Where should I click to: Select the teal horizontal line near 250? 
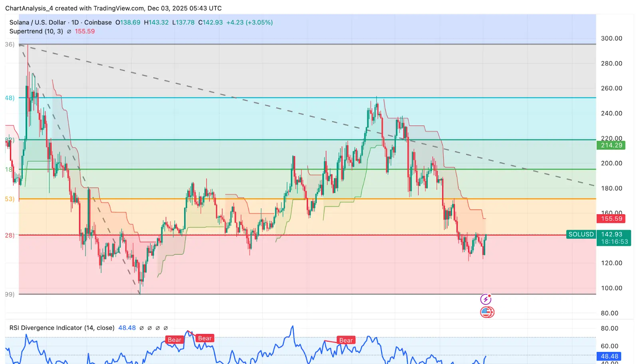(308, 98)
